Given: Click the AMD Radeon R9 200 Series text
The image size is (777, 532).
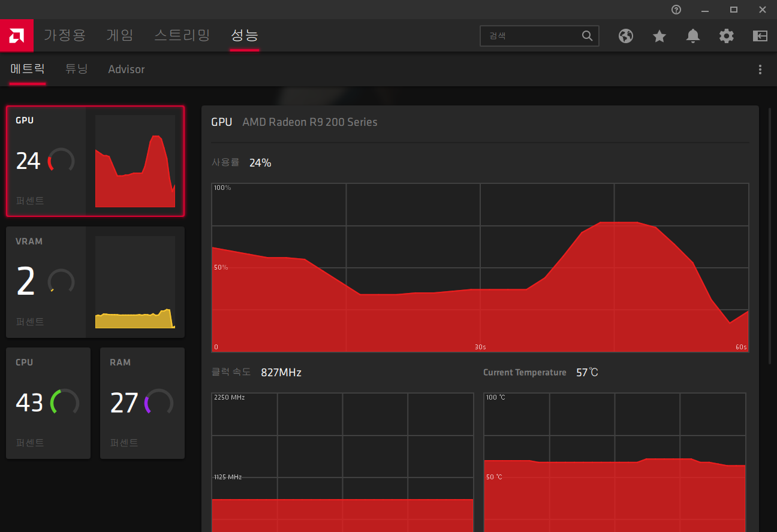Looking at the screenshot, I should pos(310,122).
